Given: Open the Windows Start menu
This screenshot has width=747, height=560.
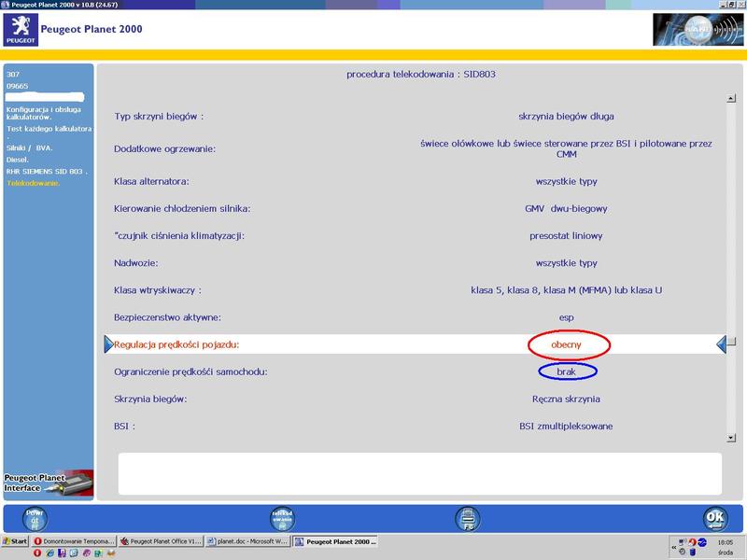Looking at the screenshot, I should pos(15,541).
